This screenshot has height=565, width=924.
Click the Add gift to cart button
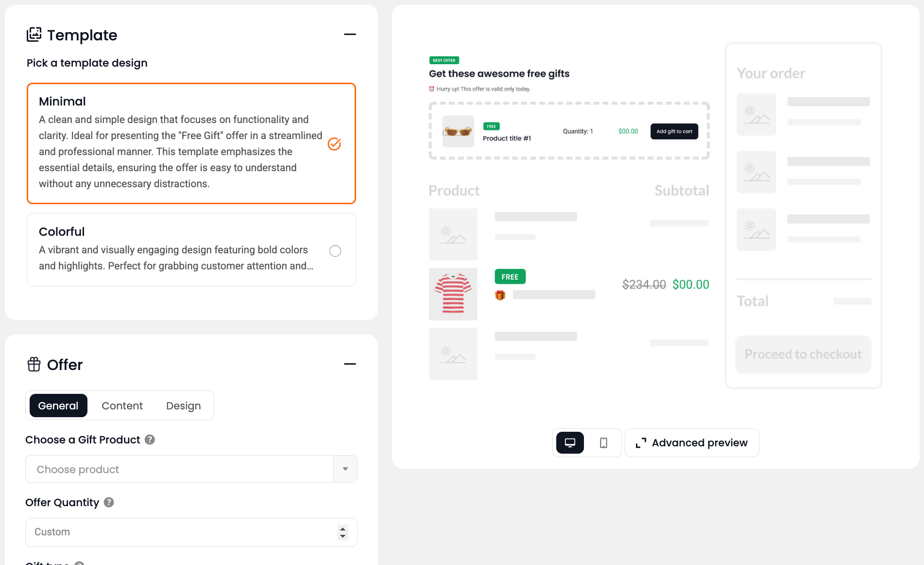(674, 131)
